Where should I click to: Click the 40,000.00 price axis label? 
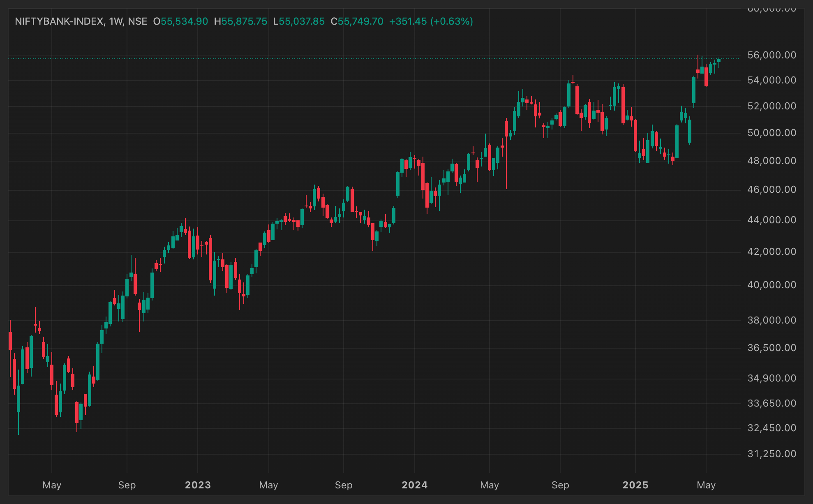771,285
